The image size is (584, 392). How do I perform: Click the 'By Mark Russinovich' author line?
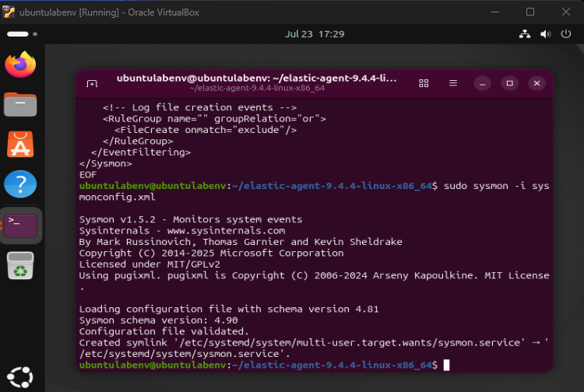241,242
